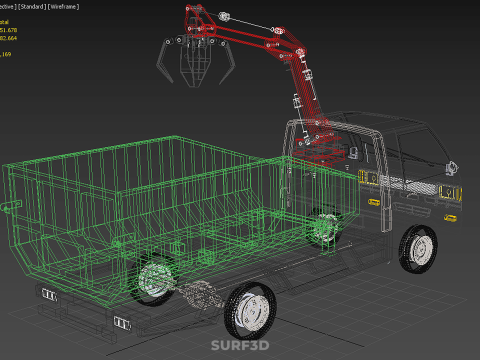Screen dimensions: 480x360
Task: Open the [Standard] viewport label menu
Action: click(32, 7)
